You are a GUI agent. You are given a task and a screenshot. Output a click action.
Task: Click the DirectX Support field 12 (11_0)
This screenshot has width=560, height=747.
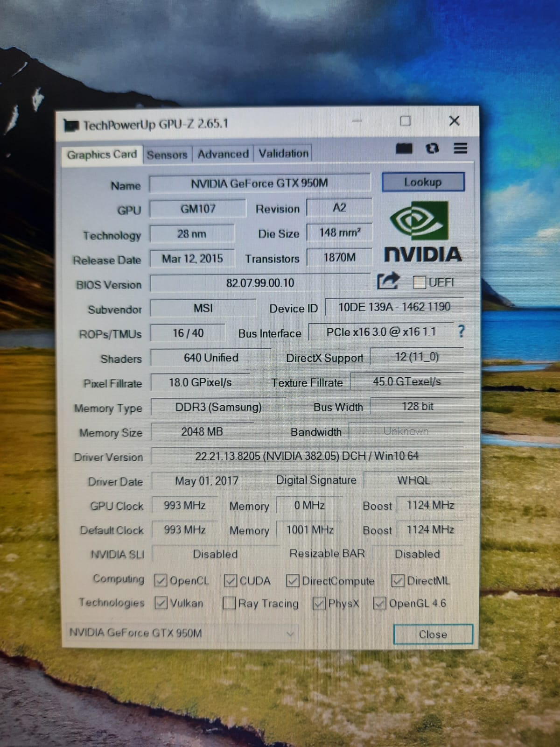tap(417, 357)
